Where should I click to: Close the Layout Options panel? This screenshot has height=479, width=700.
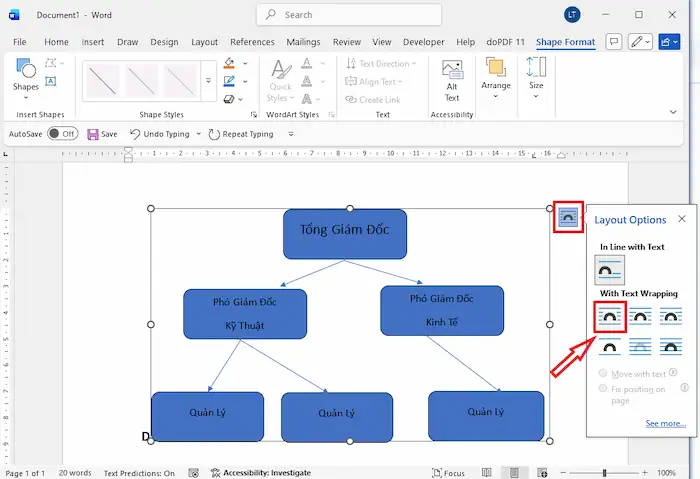click(x=682, y=219)
